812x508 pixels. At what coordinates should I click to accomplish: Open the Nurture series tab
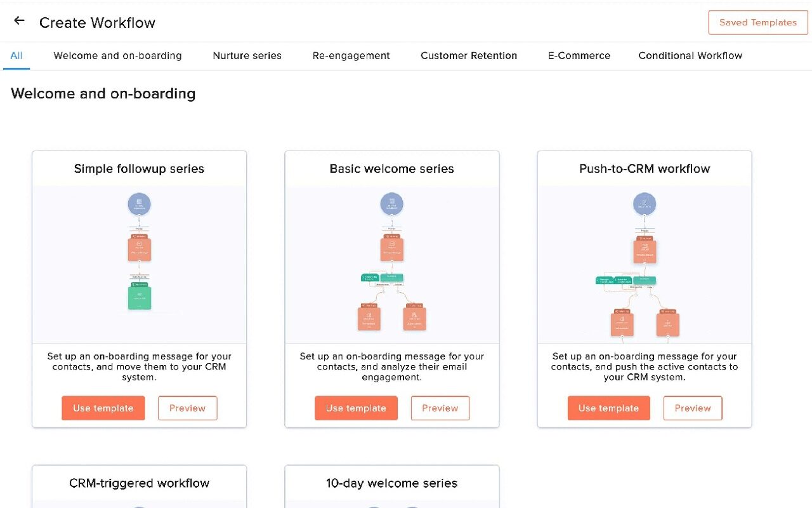(247, 56)
